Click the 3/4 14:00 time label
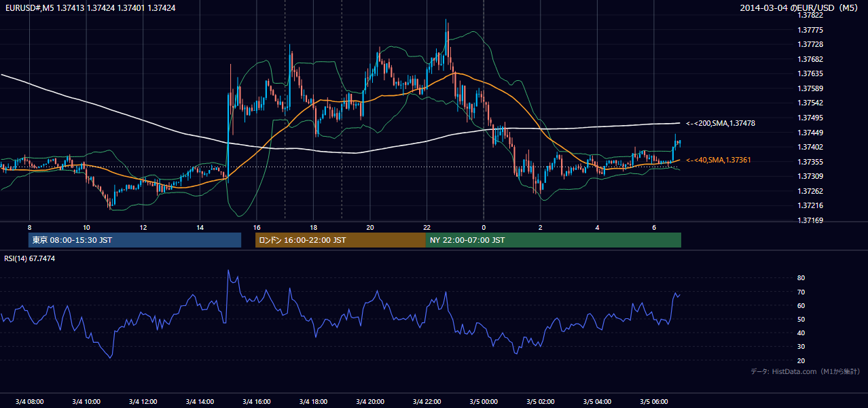Screen dimensions: 868x408 [200, 402]
